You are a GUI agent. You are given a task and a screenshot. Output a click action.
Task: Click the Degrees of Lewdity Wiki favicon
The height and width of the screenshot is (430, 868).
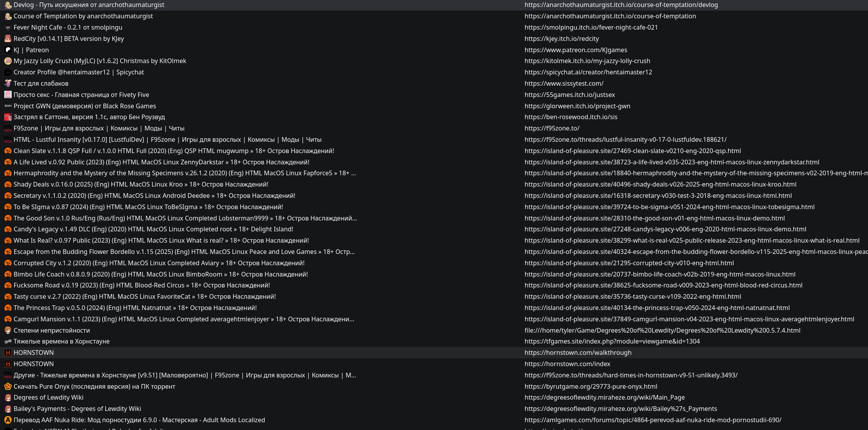8,398
